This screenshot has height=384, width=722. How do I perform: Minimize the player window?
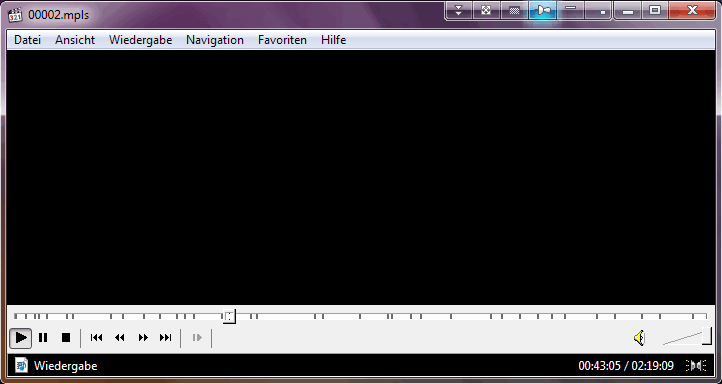point(628,11)
